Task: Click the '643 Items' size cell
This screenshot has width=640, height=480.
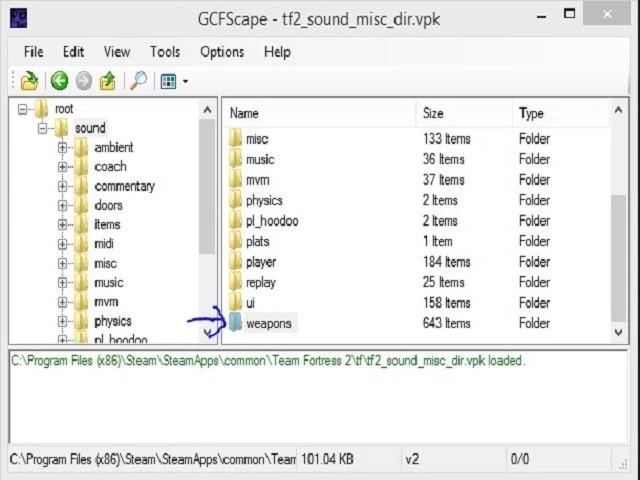Action: pyautogui.click(x=447, y=323)
